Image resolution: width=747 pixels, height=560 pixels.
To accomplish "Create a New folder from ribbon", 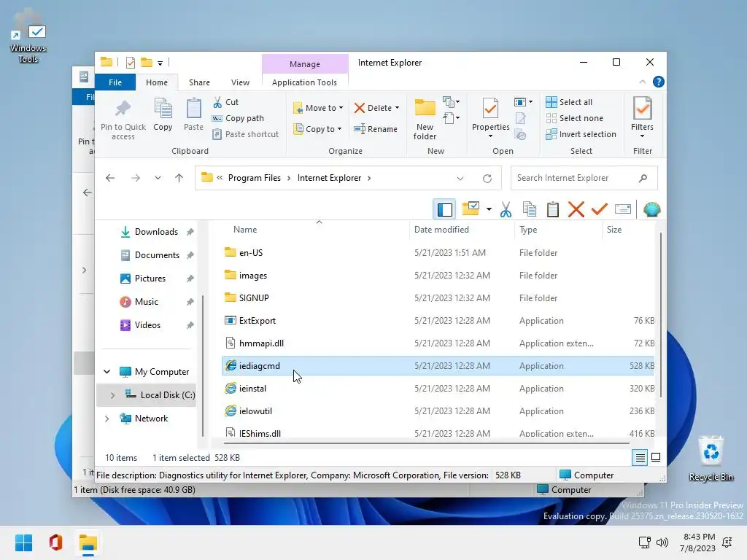I will point(425,119).
